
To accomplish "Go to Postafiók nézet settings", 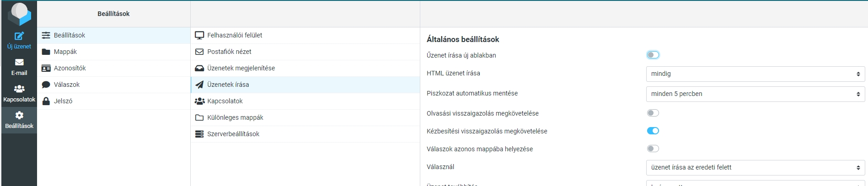I will [x=229, y=52].
